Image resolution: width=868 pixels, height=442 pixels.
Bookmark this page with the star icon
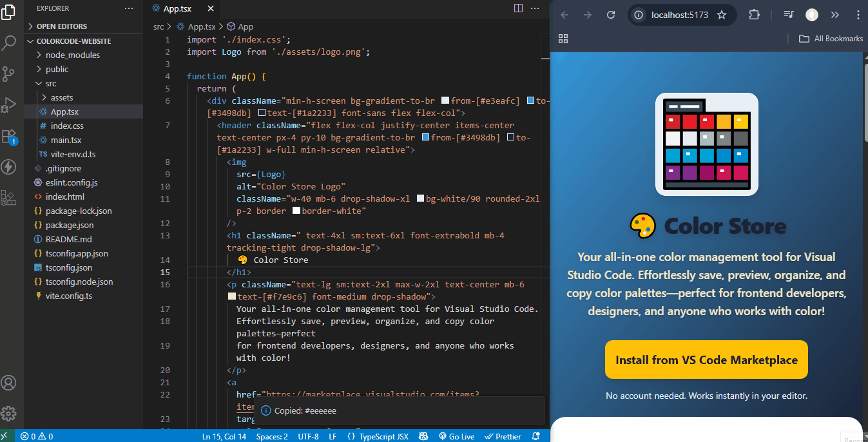722,15
